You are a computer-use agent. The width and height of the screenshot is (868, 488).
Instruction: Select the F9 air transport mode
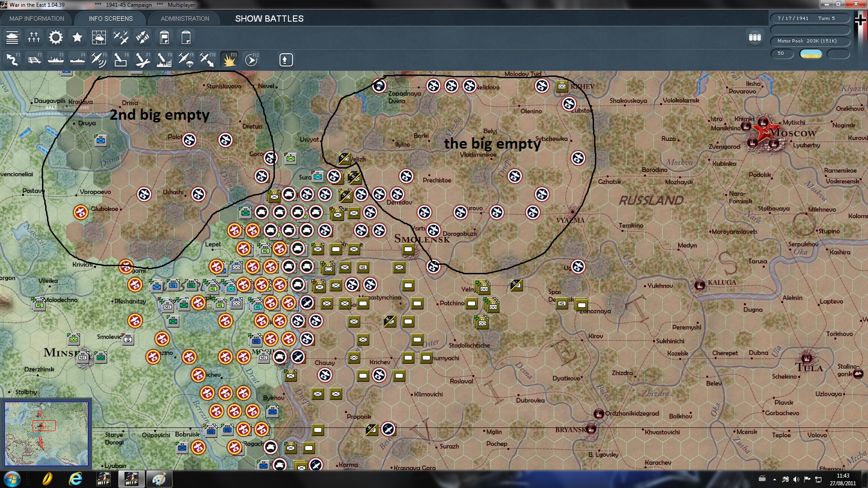tap(186, 60)
